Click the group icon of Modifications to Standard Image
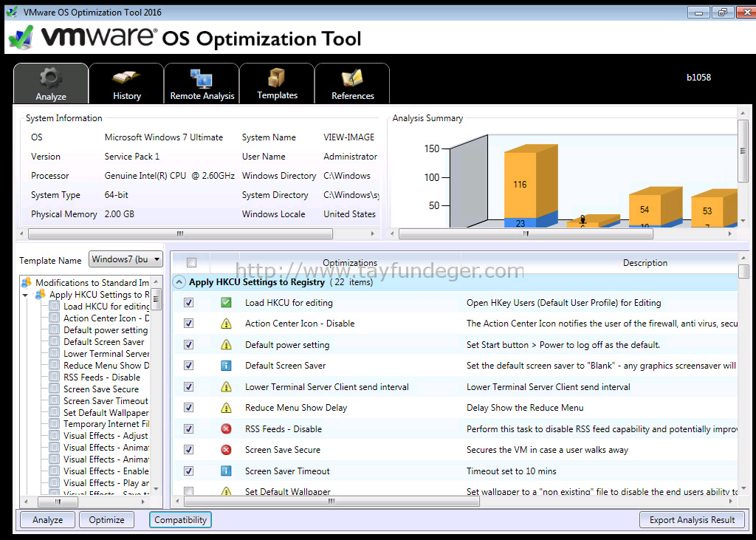756x540 pixels. point(27,282)
